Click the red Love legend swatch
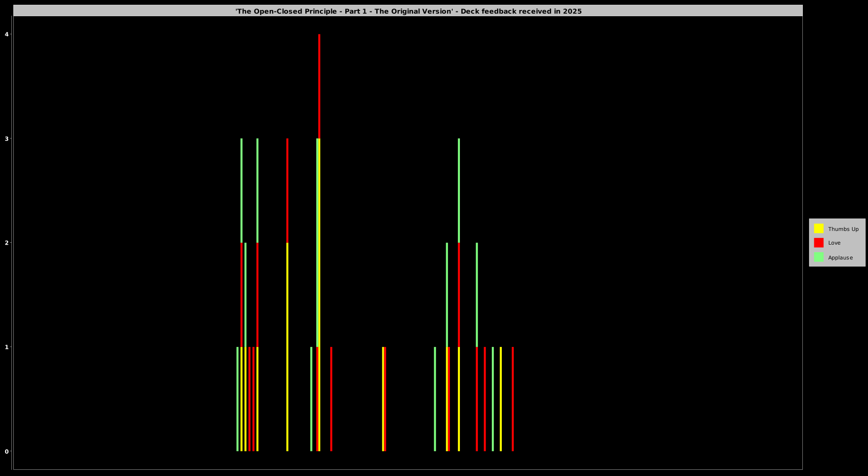The height and width of the screenshot is (476, 868). point(818,243)
